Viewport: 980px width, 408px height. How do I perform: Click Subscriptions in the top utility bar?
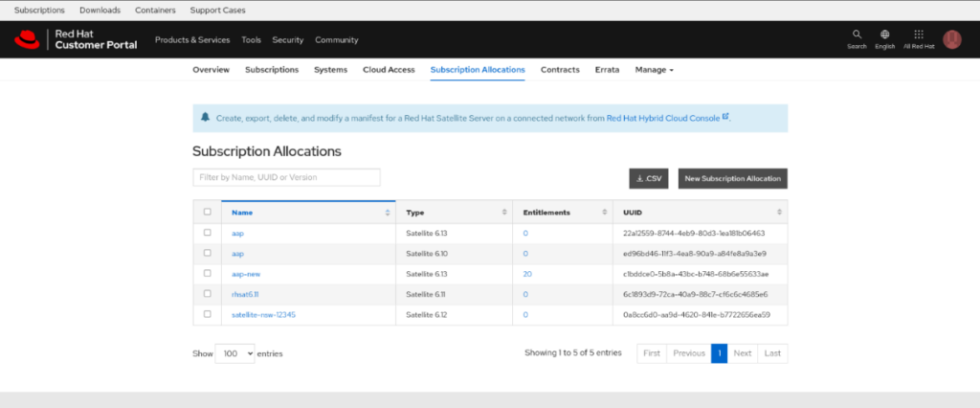tap(39, 10)
